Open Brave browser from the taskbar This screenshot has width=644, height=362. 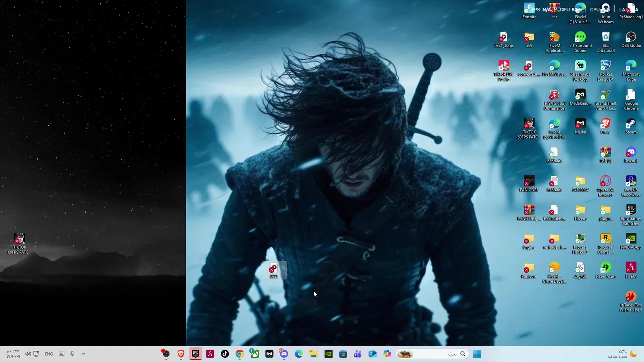181,354
